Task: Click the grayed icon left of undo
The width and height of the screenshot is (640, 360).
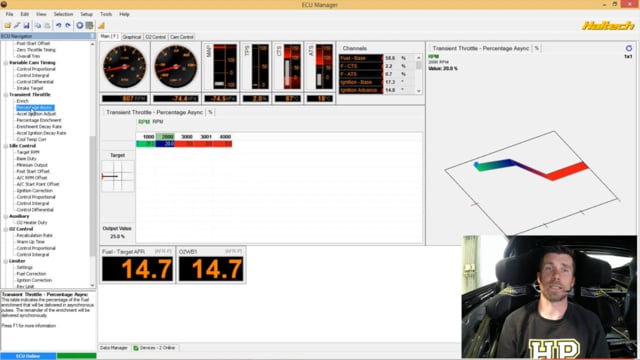Action: point(47,25)
